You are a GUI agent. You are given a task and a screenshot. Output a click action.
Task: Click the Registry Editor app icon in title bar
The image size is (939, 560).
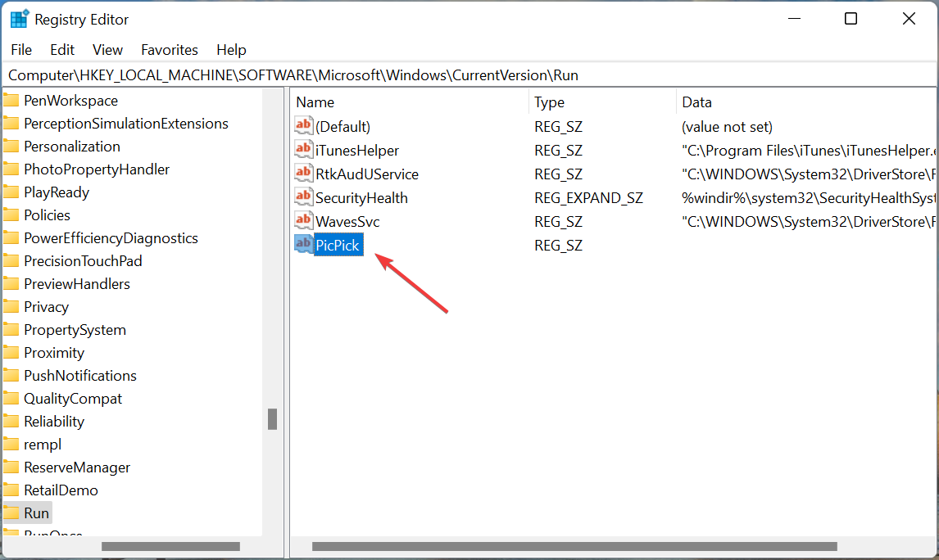point(19,19)
